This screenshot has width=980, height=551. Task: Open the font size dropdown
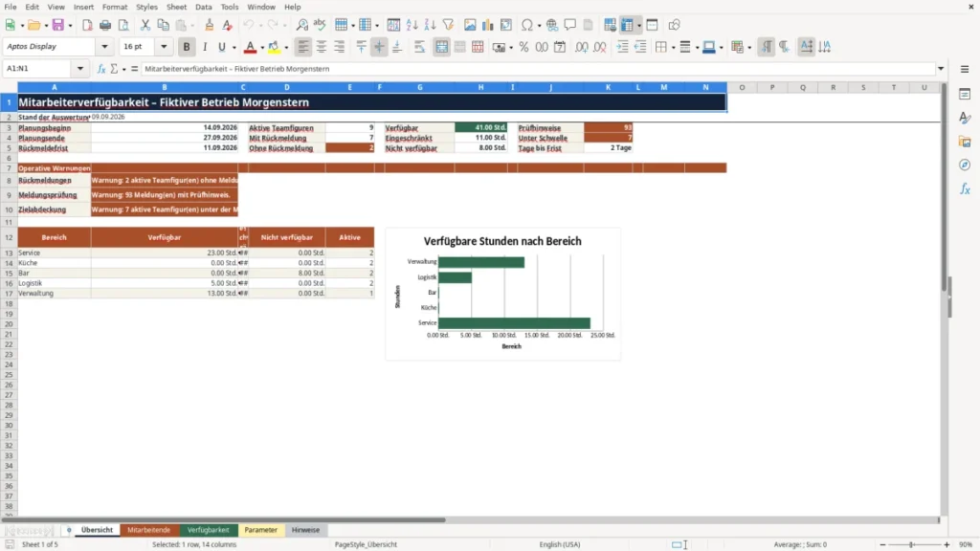click(164, 46)
